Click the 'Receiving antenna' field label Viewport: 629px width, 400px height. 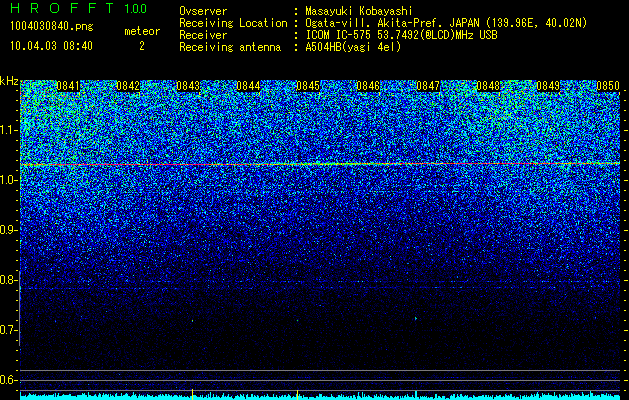230,47
